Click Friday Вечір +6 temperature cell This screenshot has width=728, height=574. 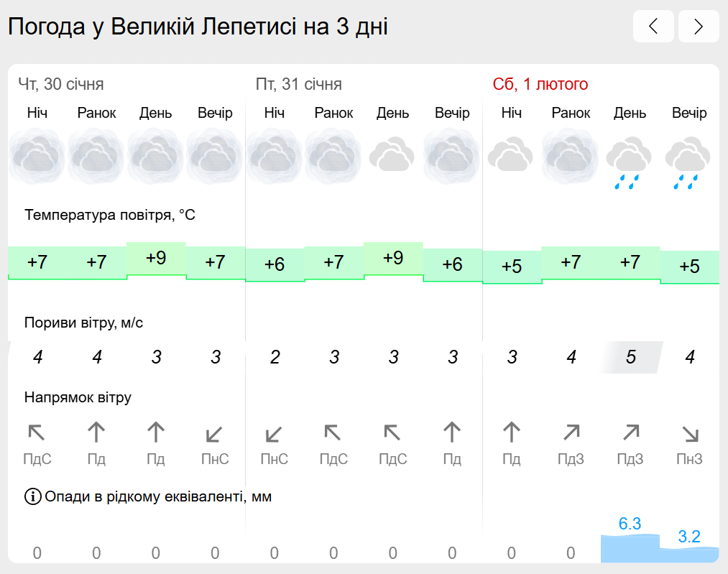coord(453,264)
